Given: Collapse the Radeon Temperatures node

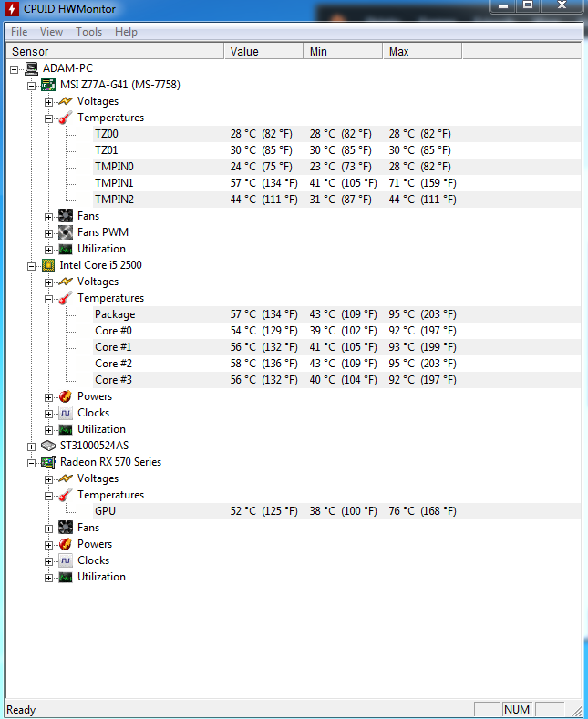Looking at the screenshot, I should pos(48,496).
